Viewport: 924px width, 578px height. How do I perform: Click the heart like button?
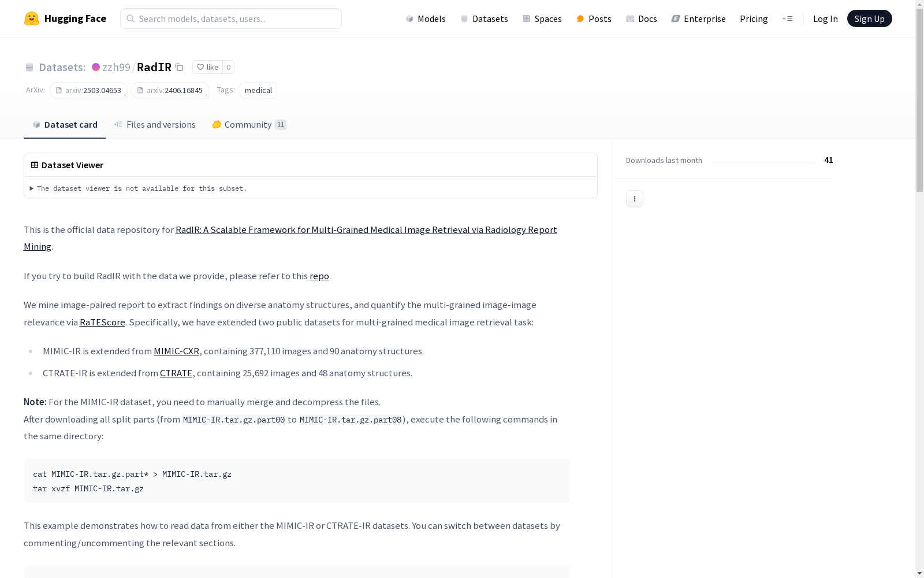coord(207,67)
